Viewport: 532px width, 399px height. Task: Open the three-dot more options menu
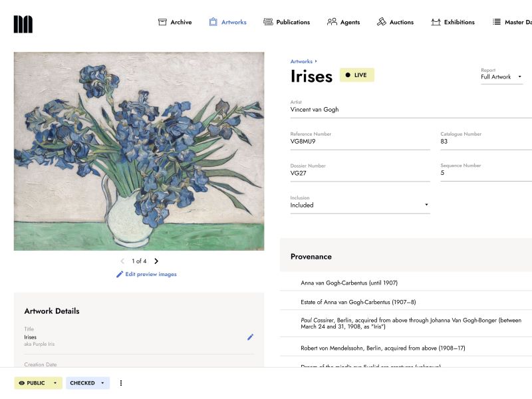[x=121, y=383]
